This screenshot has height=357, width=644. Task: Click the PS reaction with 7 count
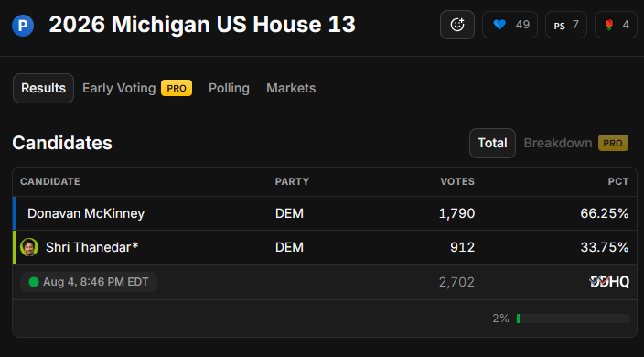click(566, 25)
